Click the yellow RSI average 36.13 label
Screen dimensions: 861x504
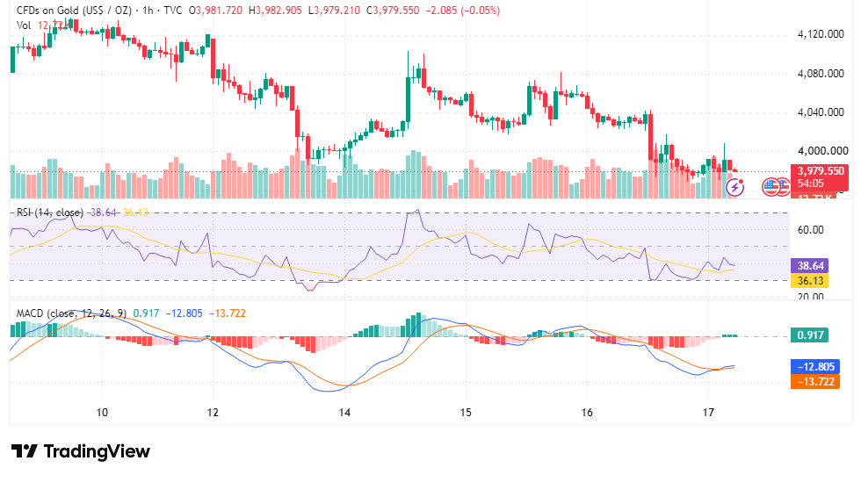[809, 281]
